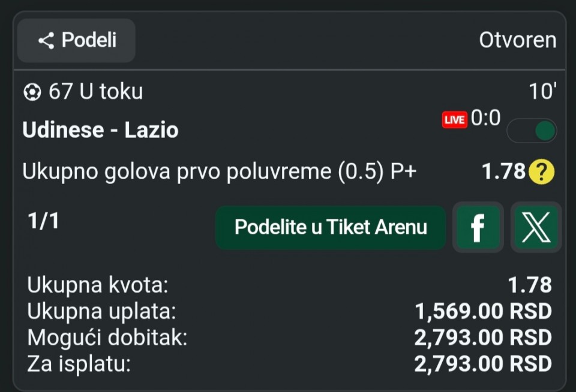Screen dimensions: 576x392
Task: Open the Udinese - Lazio match
Action: tap(100, 131)
